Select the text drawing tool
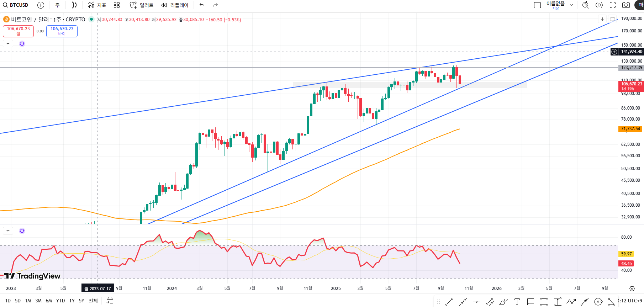This screenshot has height=307, width=644. click(517, 302)
